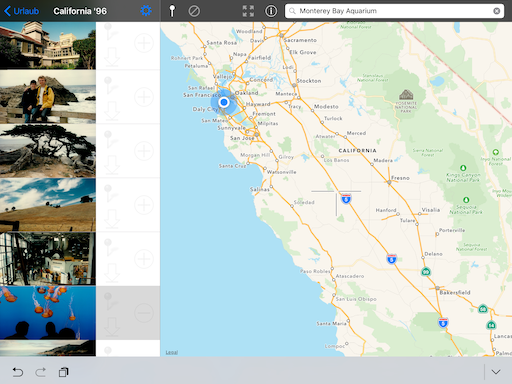Viewport: 512px width, 384px height.
Task: Tap the Fresno label on the map
Action: (x=400, y=178)
